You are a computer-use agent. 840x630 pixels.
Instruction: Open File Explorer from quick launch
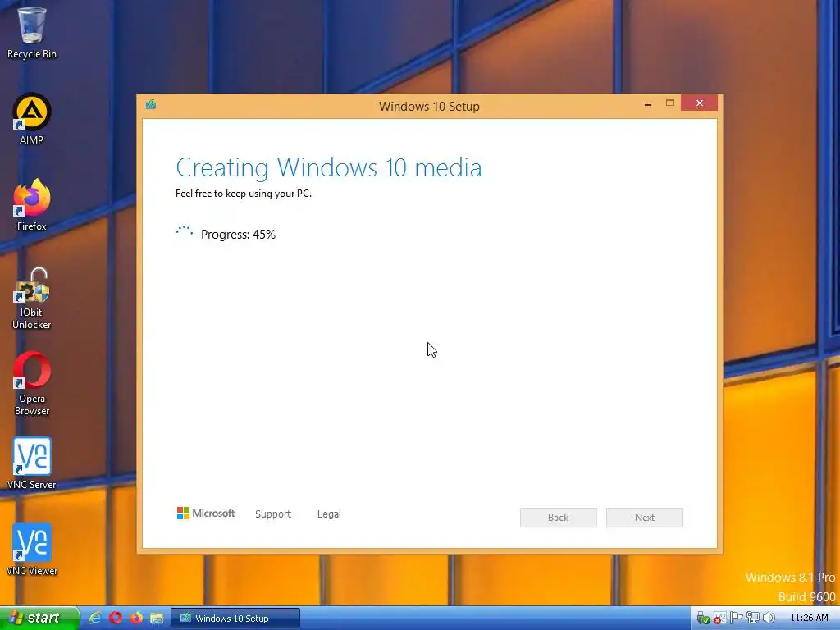point(157,619)
